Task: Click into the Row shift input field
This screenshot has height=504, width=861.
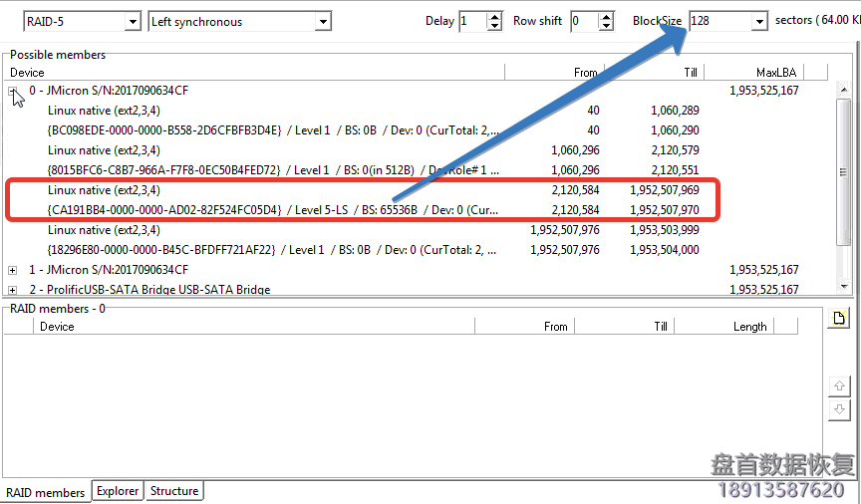Action: (585, 21)
